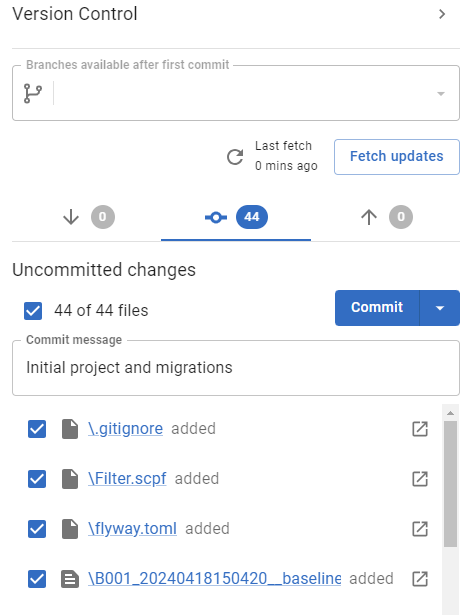Toggle the Filter.scpf checkbox
Screen dimensions: 463x615
(37, 479)
